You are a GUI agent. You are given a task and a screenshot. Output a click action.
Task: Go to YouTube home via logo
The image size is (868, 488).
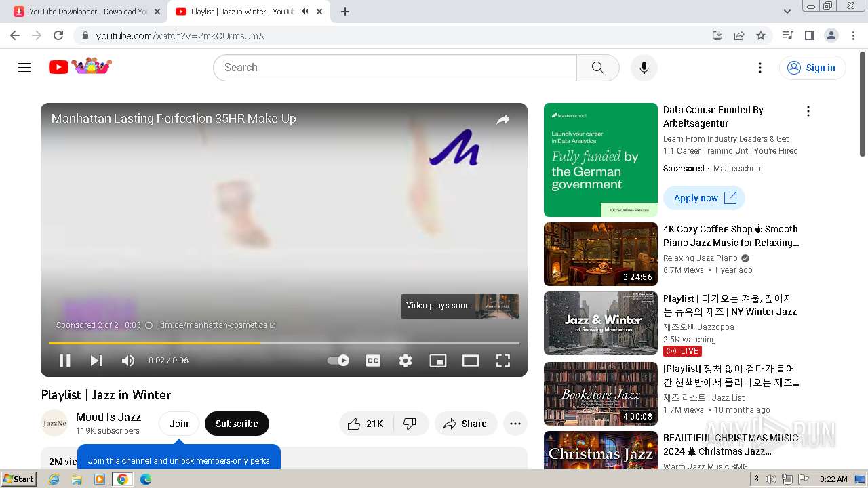[x=80, y=66]
